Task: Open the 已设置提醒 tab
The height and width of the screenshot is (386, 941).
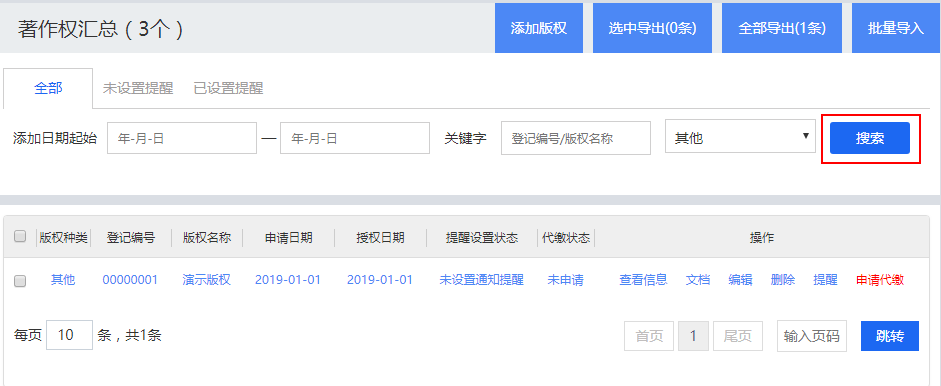Action: point(228,88)
